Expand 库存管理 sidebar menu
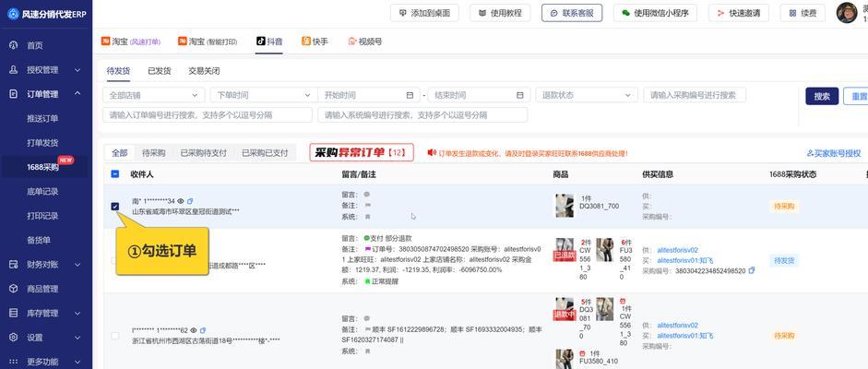868x369 pixels. (x=77, y=313)
